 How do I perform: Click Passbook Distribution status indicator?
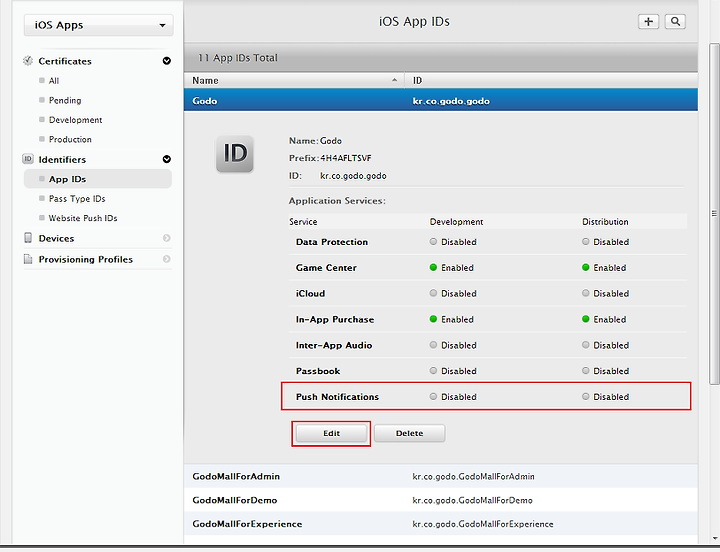(585, 371)
